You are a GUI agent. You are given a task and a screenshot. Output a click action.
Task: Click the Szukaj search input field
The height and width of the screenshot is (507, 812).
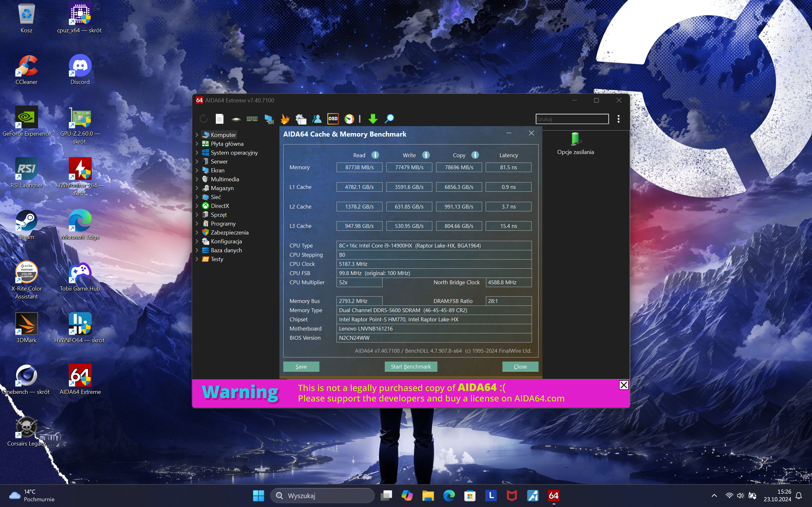tap(572, 119)
